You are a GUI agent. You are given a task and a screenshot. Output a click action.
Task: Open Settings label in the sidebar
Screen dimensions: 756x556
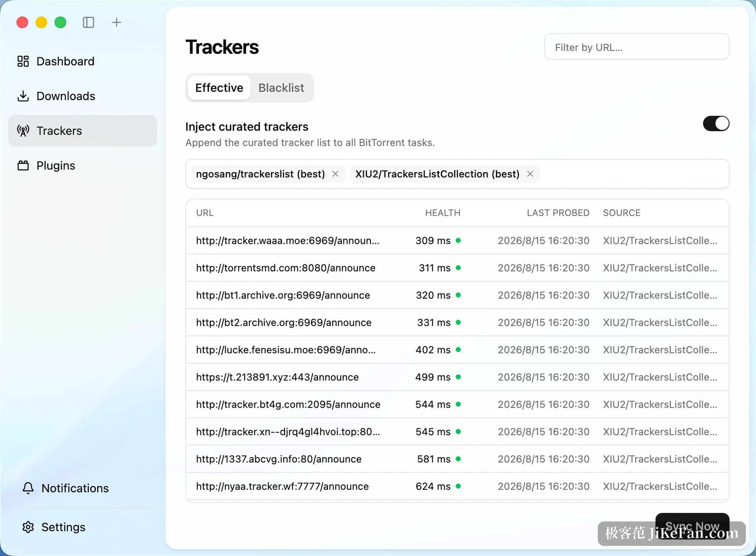pos(63,527)
